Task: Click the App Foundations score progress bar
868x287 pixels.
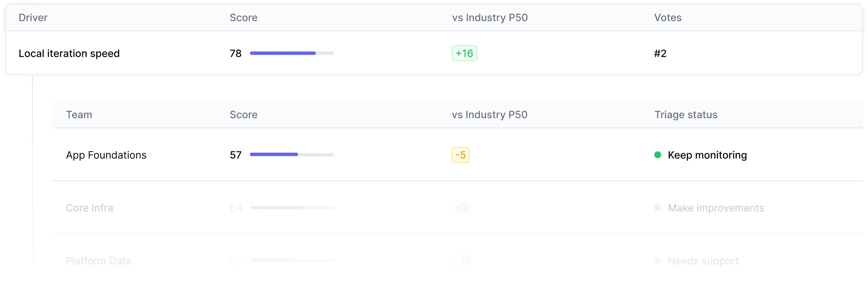Action: (292, 155)
